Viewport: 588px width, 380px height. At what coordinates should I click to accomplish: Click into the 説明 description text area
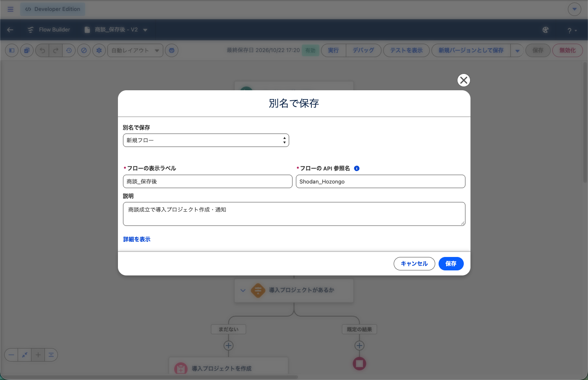click(294, 214)
